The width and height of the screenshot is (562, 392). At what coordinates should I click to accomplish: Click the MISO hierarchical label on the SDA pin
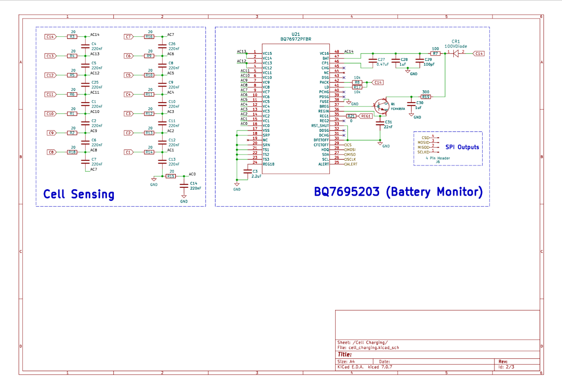[x=350, y=155]
